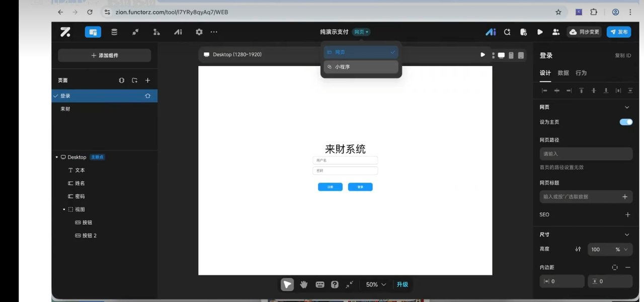Open the colored Ai assistant icon
This screenshot has height=302, width=644.
[491, 32]
